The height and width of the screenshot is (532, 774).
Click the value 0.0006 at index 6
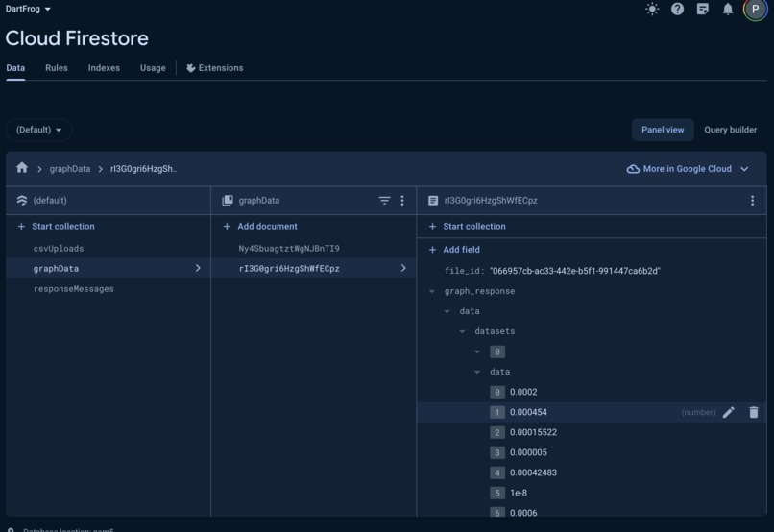(x=523, y=513)
